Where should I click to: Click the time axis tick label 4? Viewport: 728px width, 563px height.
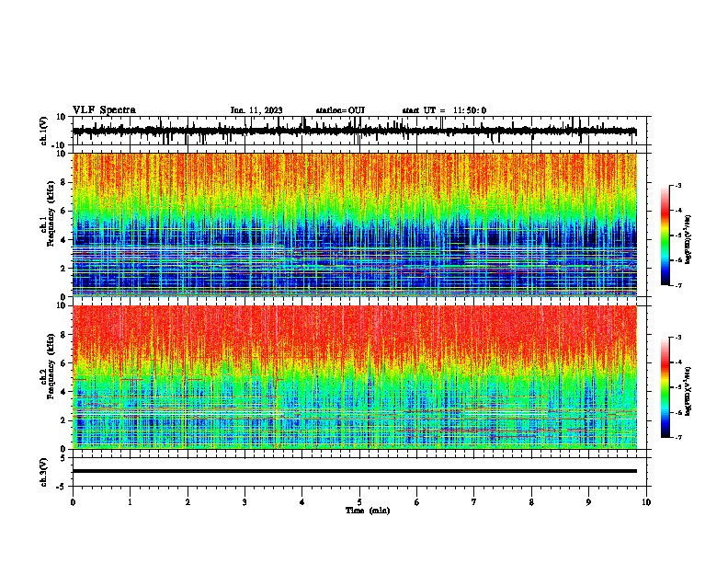click(x=302, y=502)
